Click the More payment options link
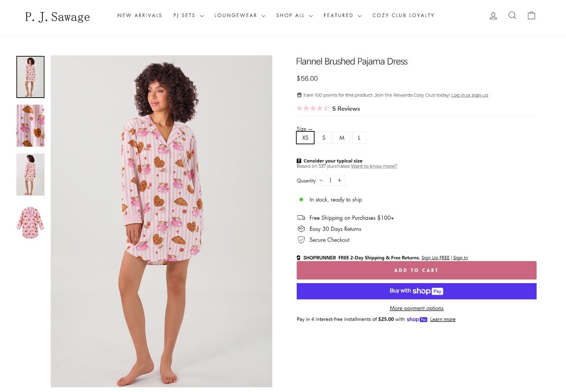Image resolution: width=566 pixels, height=392 pixels. pyautogui.click(x=416, y=308)
